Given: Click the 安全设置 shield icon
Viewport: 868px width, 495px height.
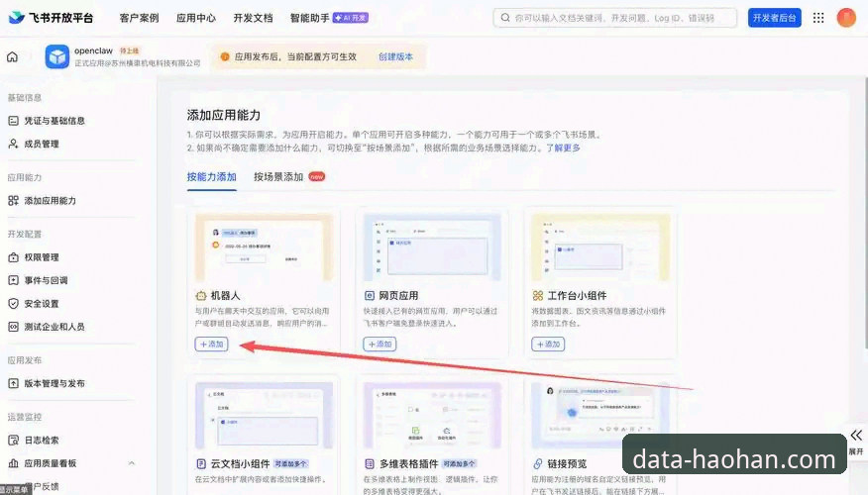Looking at the screenshot, I should pyautogui.click(x=13, y=304).
